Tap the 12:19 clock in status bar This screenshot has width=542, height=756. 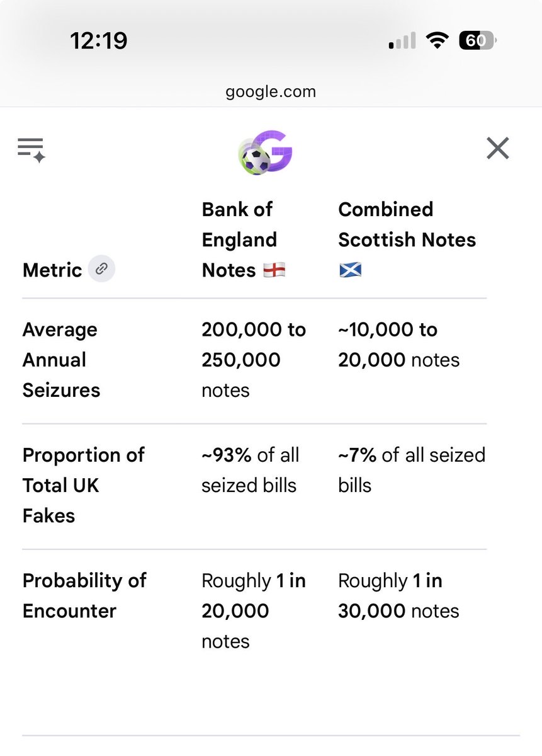[99, 42]
